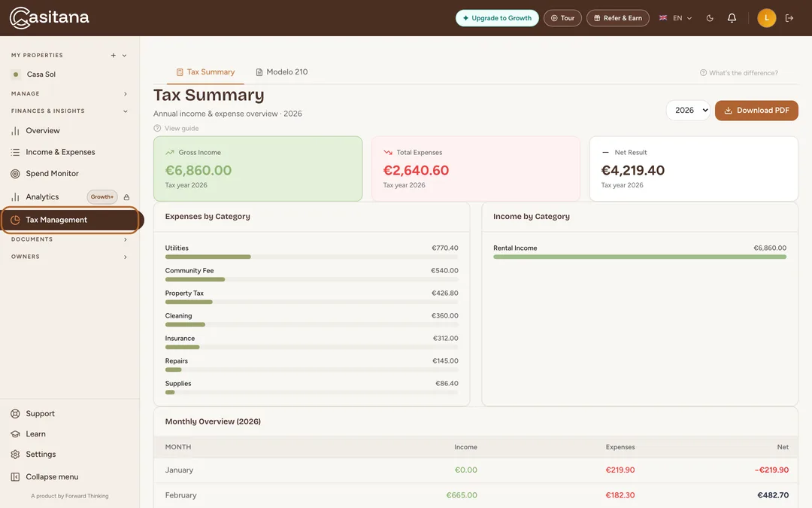The height and width of the screenshot is (508, 812).
Task: Start the Tour
Action: coord(562,18)
